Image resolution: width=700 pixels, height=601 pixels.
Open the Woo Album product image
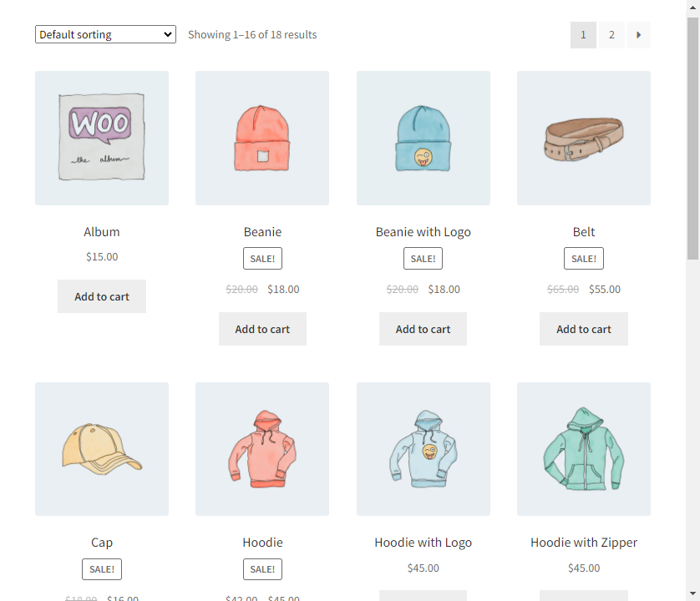(x=102, y=138)
